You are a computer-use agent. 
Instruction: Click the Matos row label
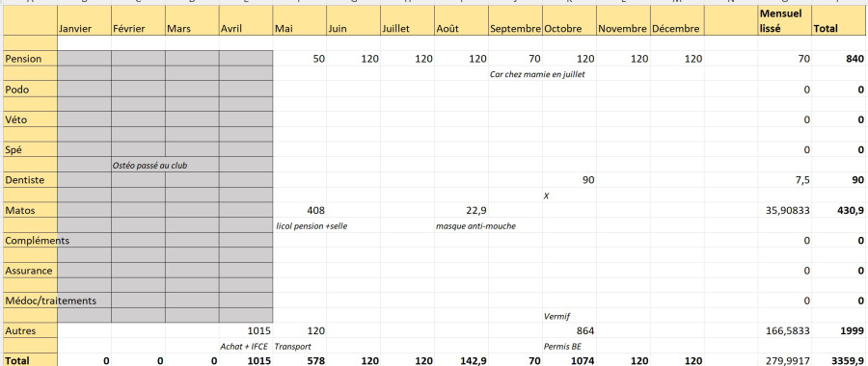tap(30, 210)
